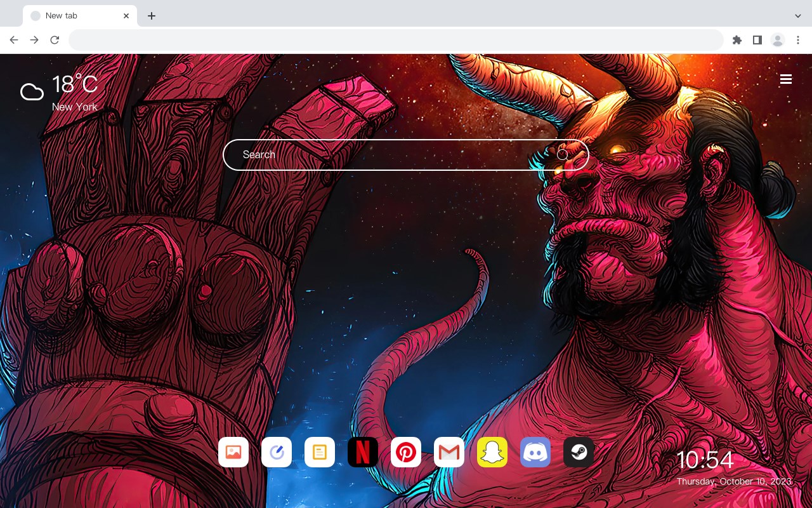Open a new tab with plus button
Viewport: 812px width, 508px height.
[151, 16]
